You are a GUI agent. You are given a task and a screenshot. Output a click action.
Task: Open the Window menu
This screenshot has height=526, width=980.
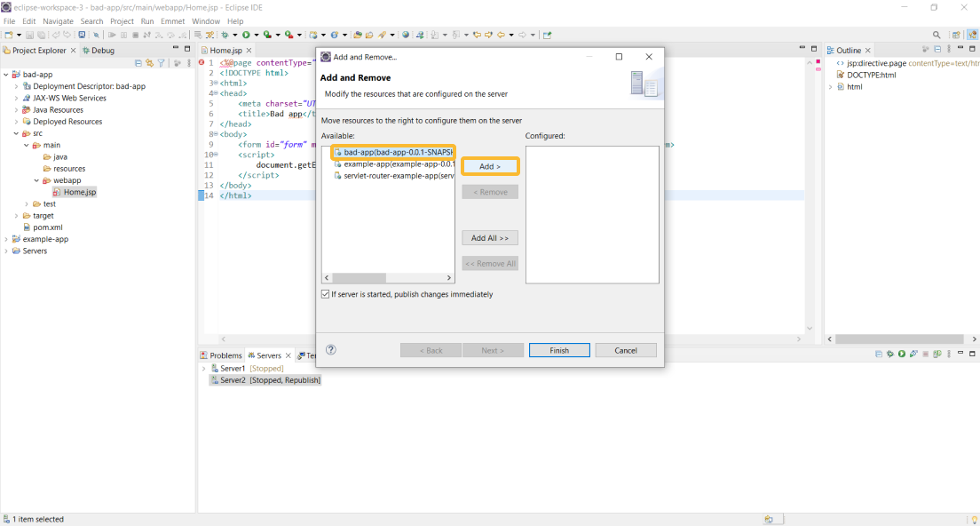coord(206,21)
